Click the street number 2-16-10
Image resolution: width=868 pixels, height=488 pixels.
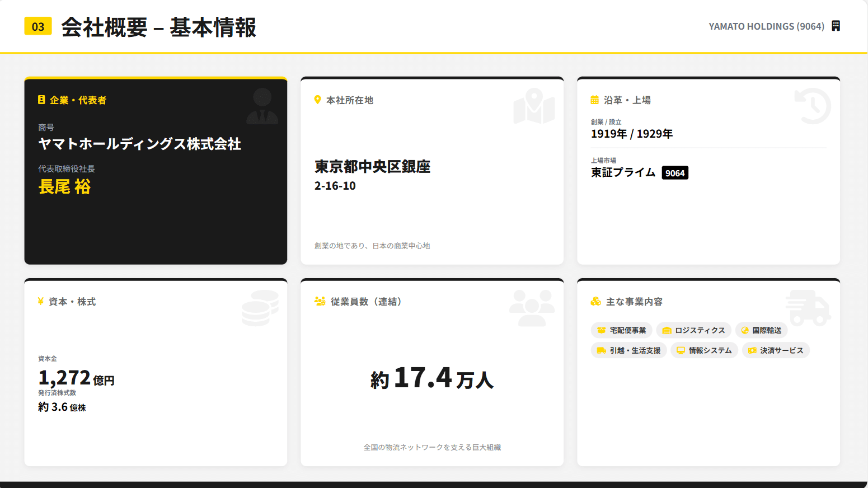pyautogui.click(x=335, y=186)
